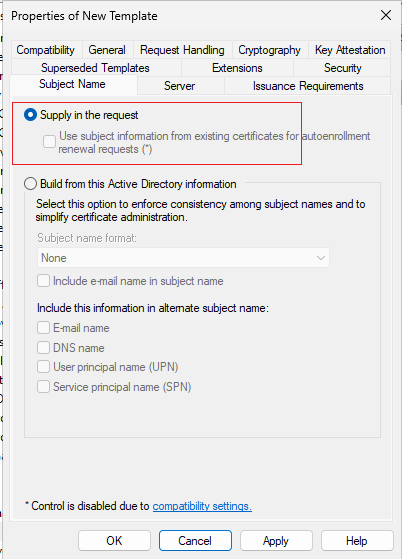Expand the Subject name format dropdown
Screen dimensions: 402x559
click(183, 258)
